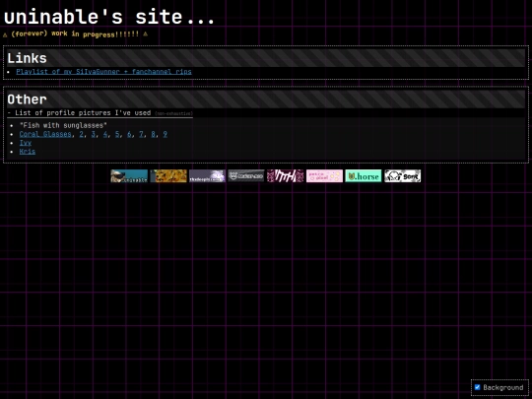Click the maroon white-striped site badge
Screen dimensions: 532x399
coord(286,176)
